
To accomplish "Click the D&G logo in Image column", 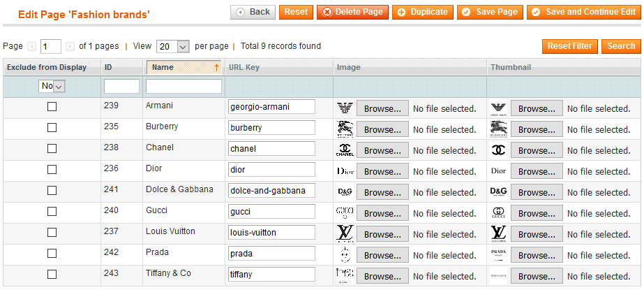I will click(345, 192).
